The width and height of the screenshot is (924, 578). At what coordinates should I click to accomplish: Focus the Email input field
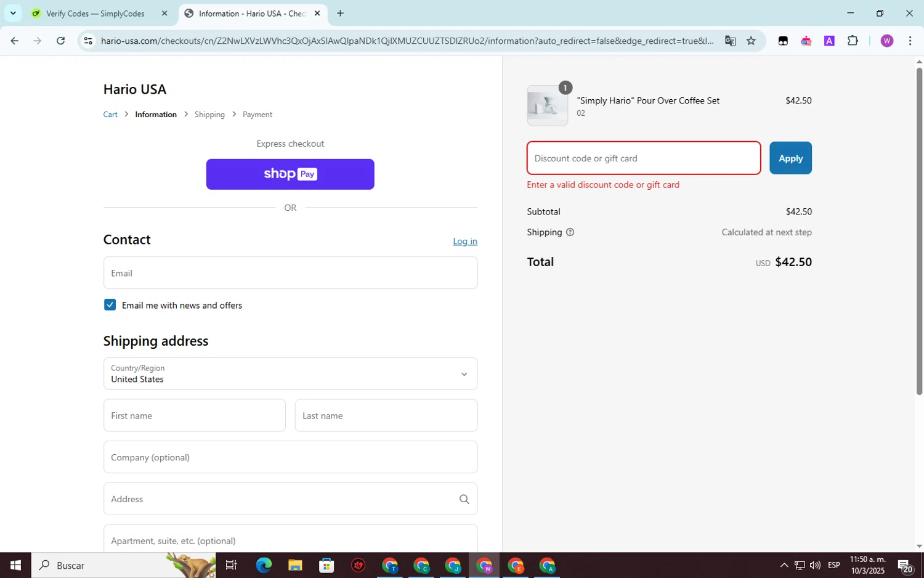(x=290, y=273)
